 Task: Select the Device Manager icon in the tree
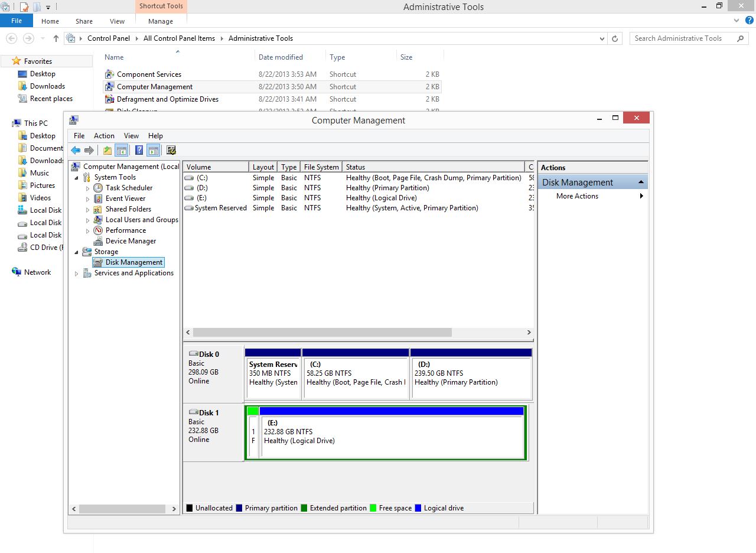point(98,241)
